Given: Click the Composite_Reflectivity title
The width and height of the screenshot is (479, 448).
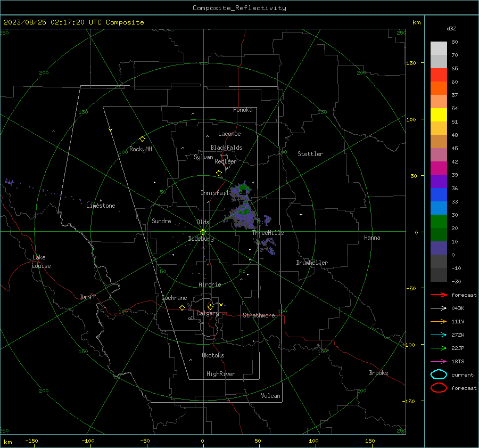Looking at the screenshot, I should (x=239, y=8).
